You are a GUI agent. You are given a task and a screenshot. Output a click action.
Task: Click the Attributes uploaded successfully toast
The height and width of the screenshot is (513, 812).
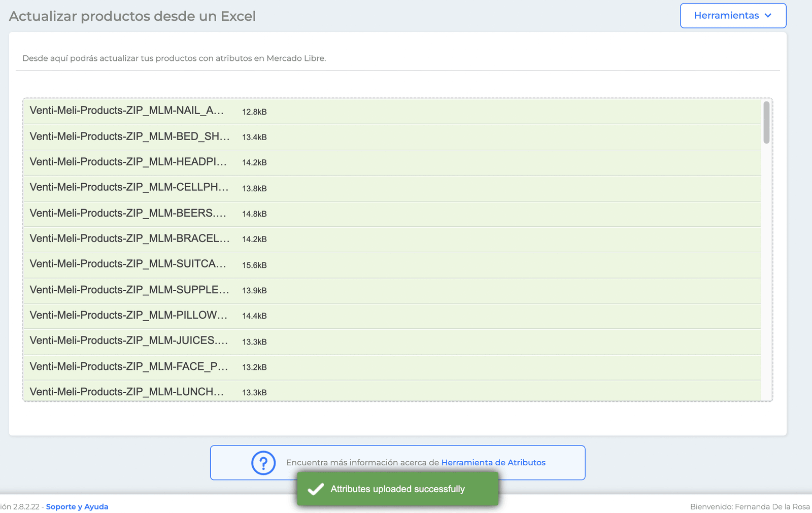pyautogui.click(x=398, y=489)
